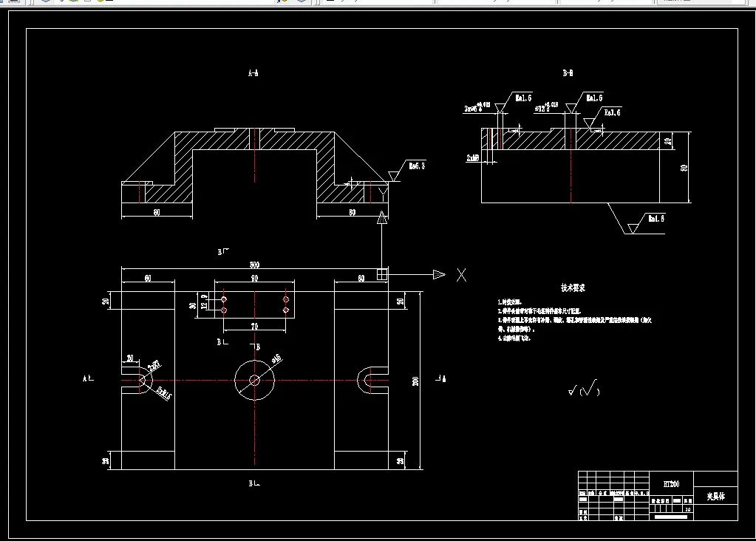
Task: Click the large X axis label
Action: tap(461, 276)
